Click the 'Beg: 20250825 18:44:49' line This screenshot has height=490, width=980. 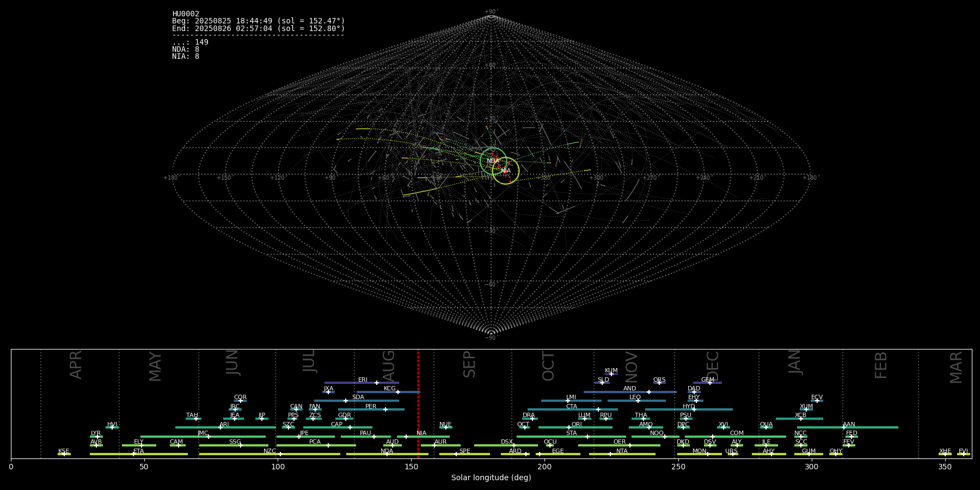click(259, 21)
